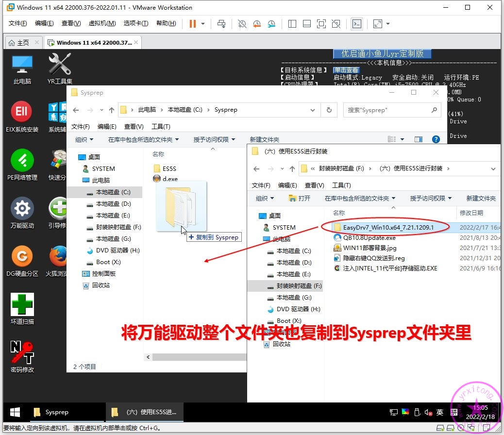Expand the Sysprep address bar history dropdown
Image resolution: width=504 pixels, height=435 pixels.
(312, 110)
